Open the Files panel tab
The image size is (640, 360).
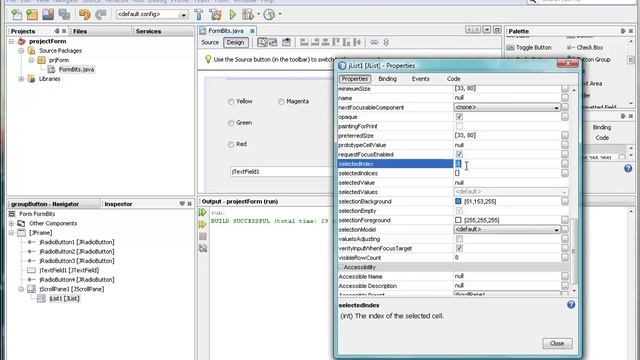80,31
